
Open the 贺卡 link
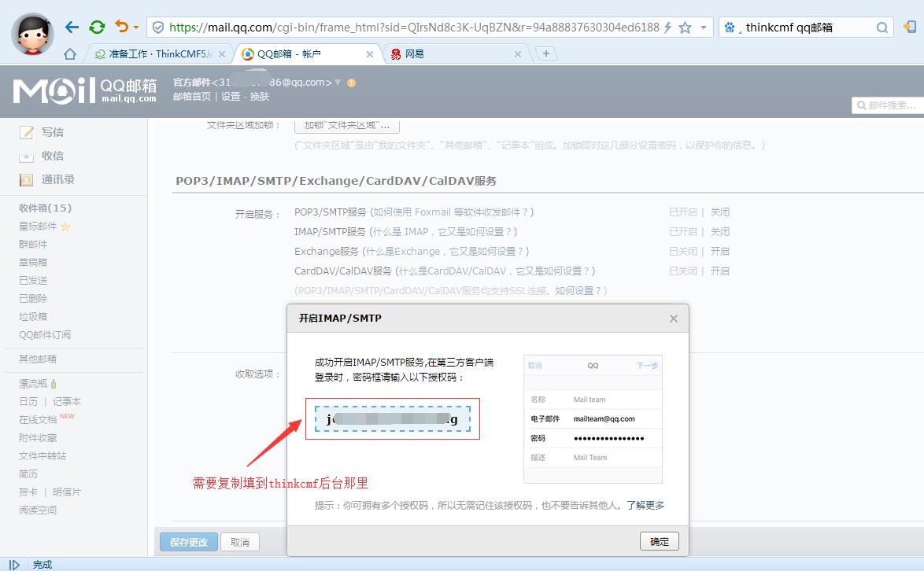pos(28,492)
